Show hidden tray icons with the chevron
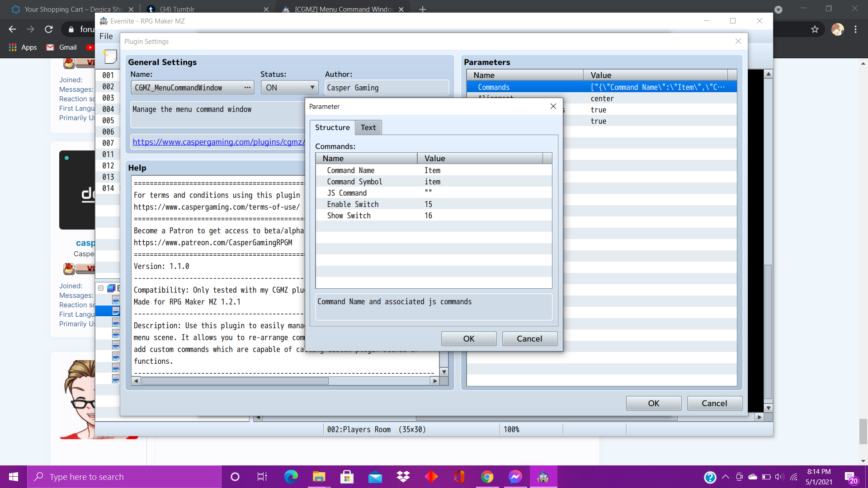The width and height of the screenshot is (868, 488). pos(725,477)
